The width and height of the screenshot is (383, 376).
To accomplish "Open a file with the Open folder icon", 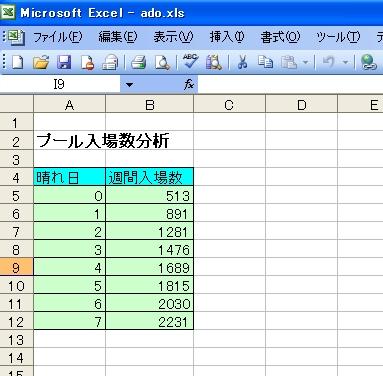I will tap(41, 62).
